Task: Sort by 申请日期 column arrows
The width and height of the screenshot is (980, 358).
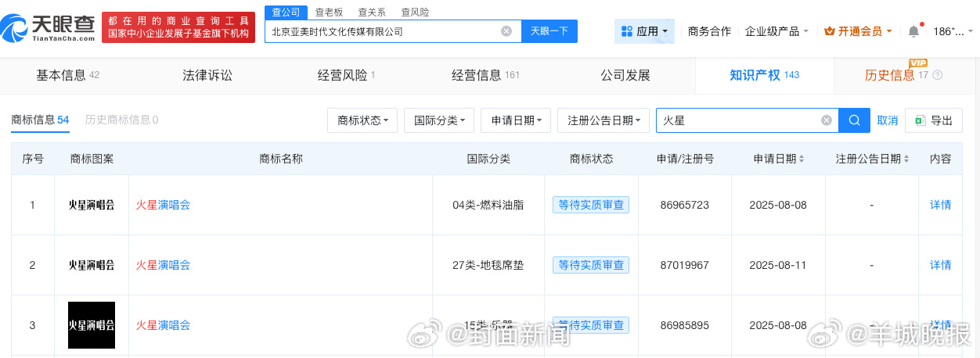Action: pos(802,159)
